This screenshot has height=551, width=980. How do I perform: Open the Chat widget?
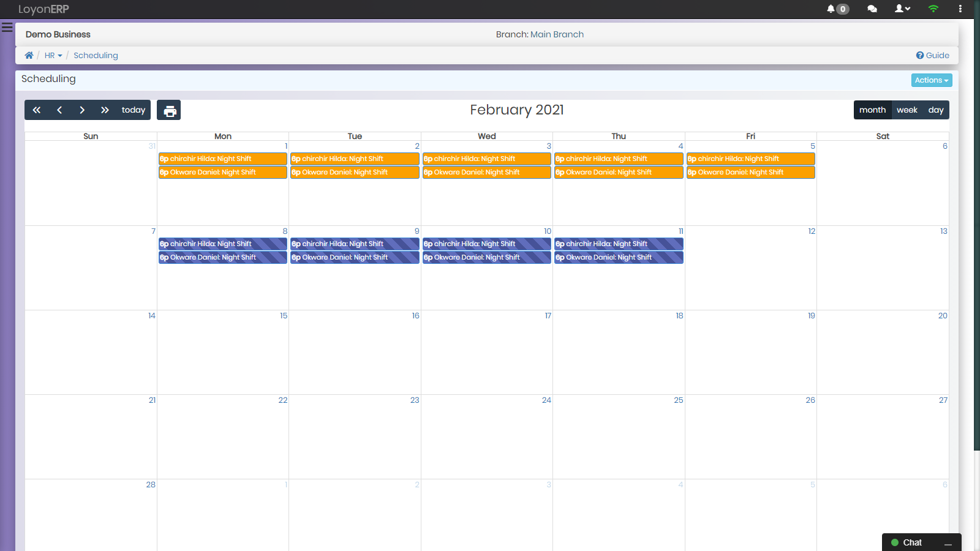click(913, 542)
